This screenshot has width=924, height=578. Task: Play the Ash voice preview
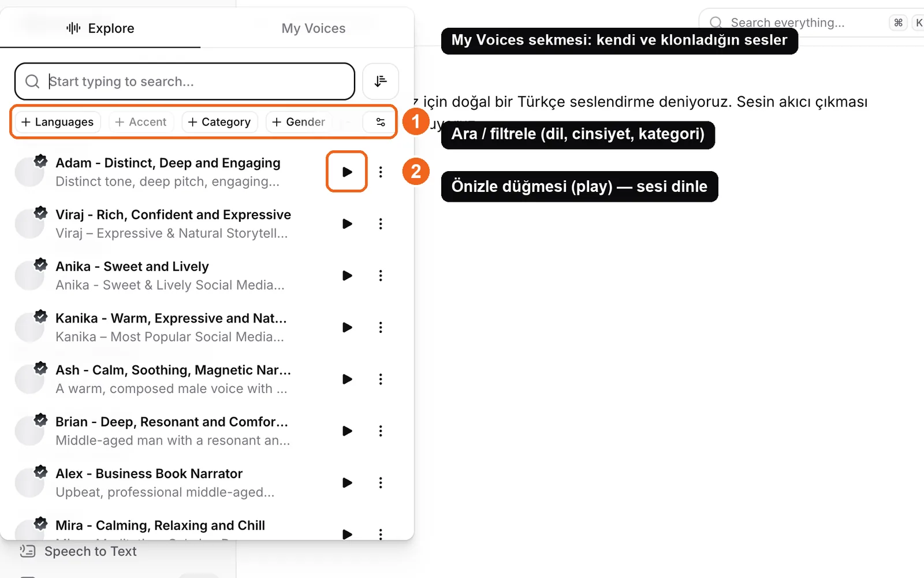pyautogui.click(x=347, y=379)
